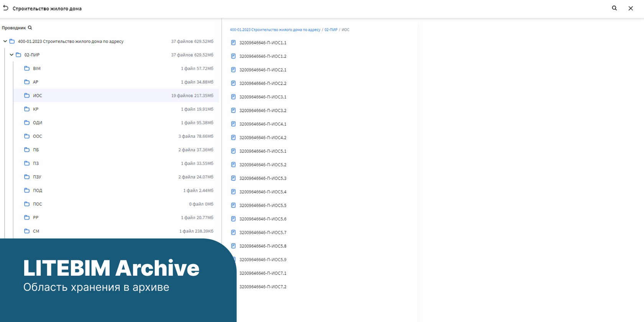Open search with the top-right magnifier icon
Viewport: 644px width, 322px height.
coord(614,8)
